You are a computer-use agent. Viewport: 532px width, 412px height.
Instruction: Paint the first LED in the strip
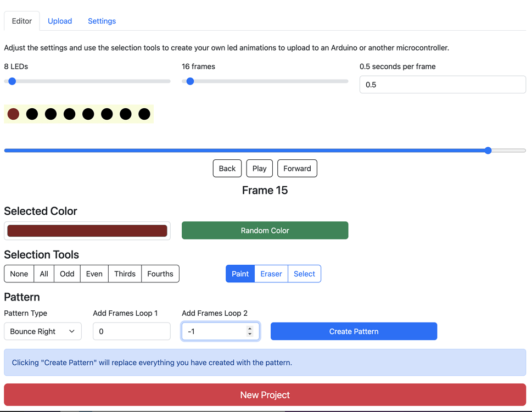(x=13, y=114)
